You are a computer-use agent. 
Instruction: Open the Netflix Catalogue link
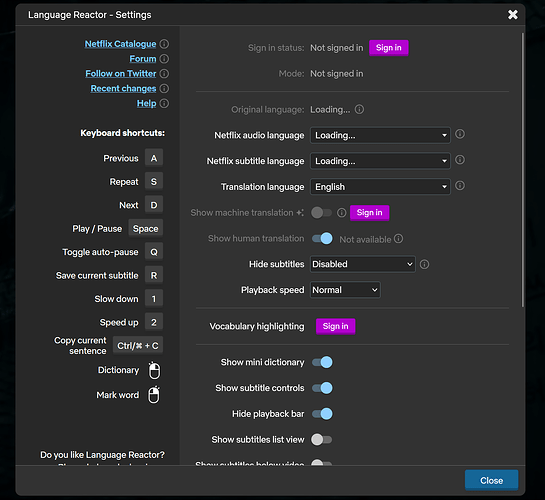(121, 44)
